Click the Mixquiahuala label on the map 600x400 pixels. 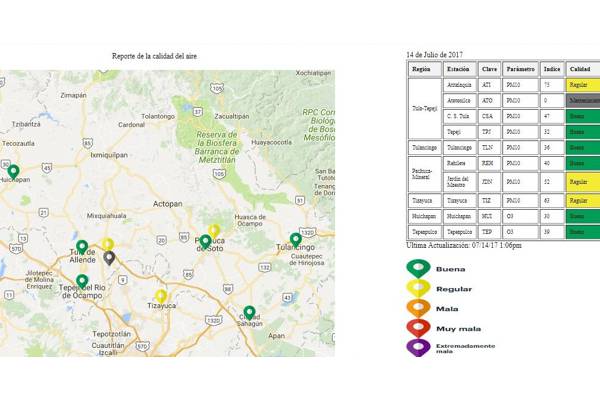[x=106, y=216]
